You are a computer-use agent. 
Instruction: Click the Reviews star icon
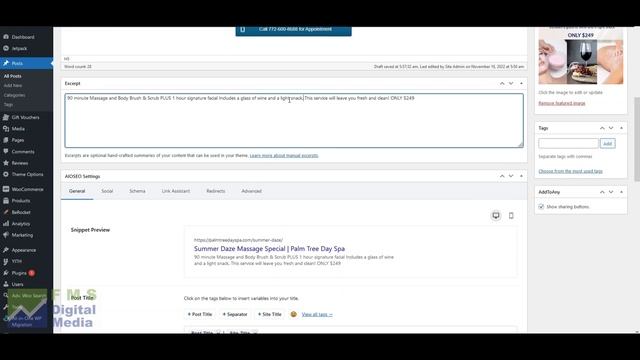click(x=6, y=163)
